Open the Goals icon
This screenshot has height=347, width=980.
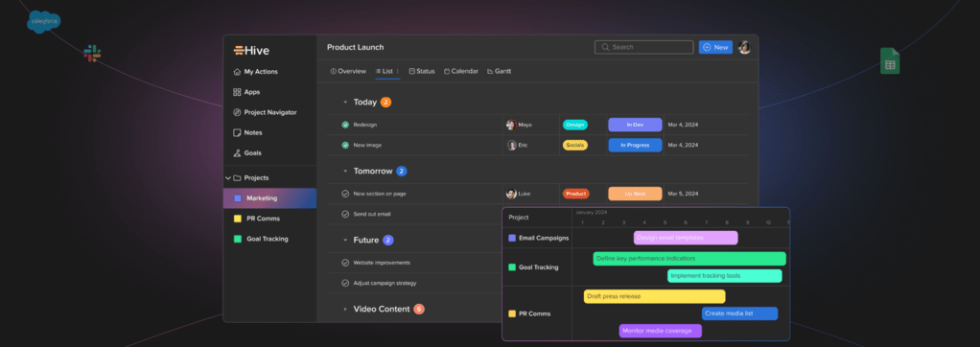click(237, 152)
